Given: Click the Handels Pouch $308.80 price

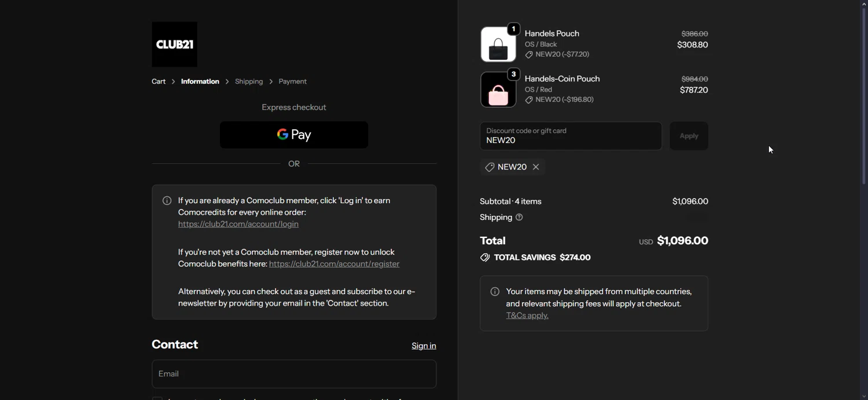Looking at the screenshot, I should (x=693, y=45).
